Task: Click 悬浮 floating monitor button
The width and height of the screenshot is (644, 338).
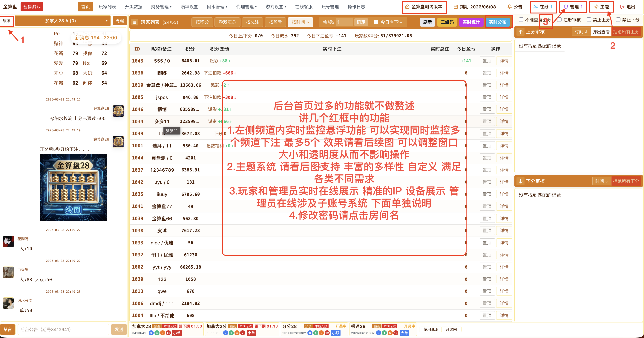Action: pos(7,21)
